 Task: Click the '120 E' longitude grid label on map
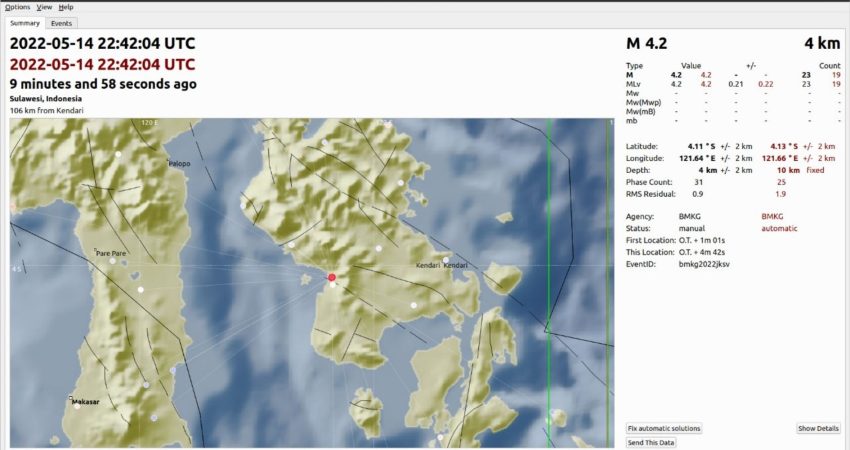click(150, 123)
